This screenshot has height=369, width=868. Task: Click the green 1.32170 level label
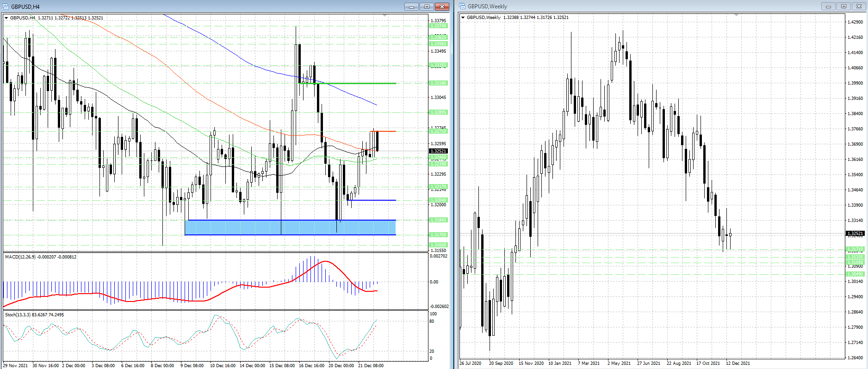(x=438, y=187)
